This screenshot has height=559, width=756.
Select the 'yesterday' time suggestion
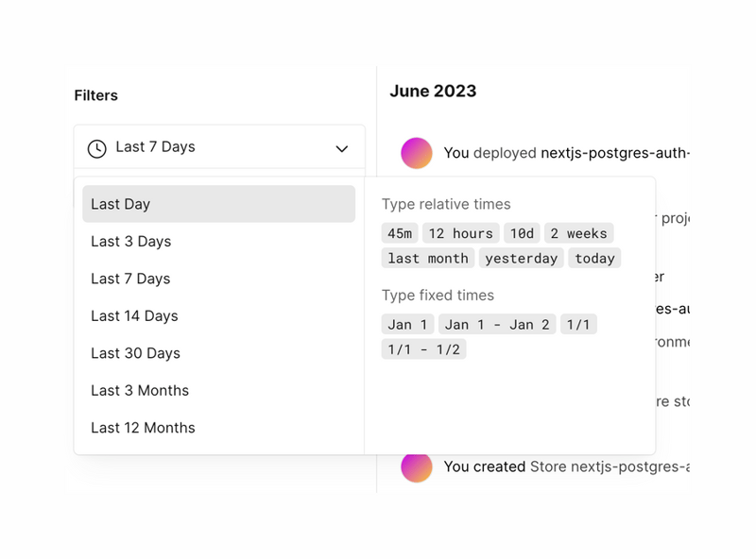tap(521, 258)
